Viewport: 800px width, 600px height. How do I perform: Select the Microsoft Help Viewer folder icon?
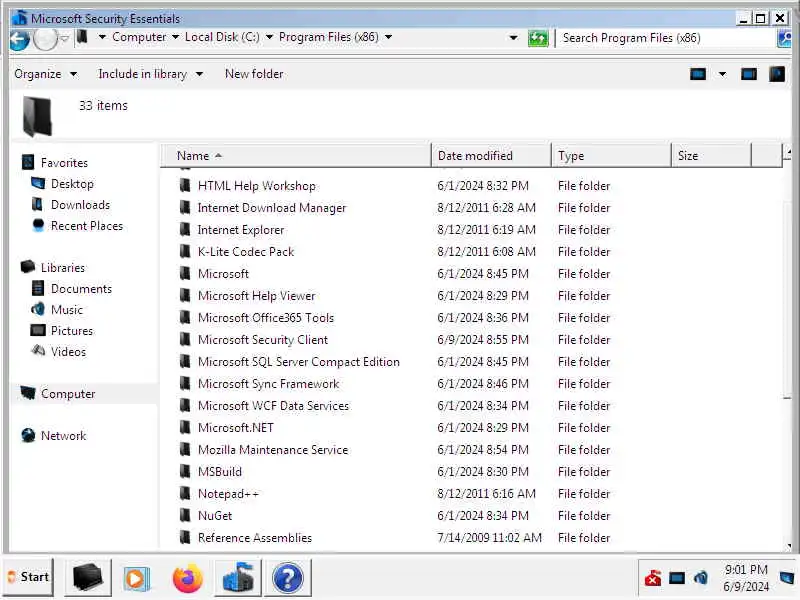[185, 295]
